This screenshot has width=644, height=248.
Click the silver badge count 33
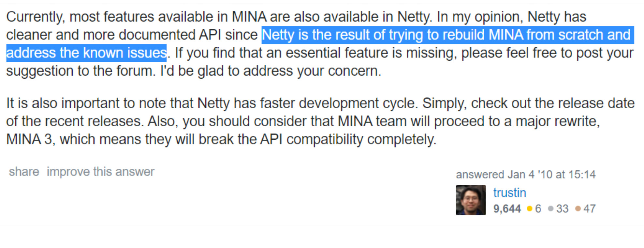click(x=562, y=209)
